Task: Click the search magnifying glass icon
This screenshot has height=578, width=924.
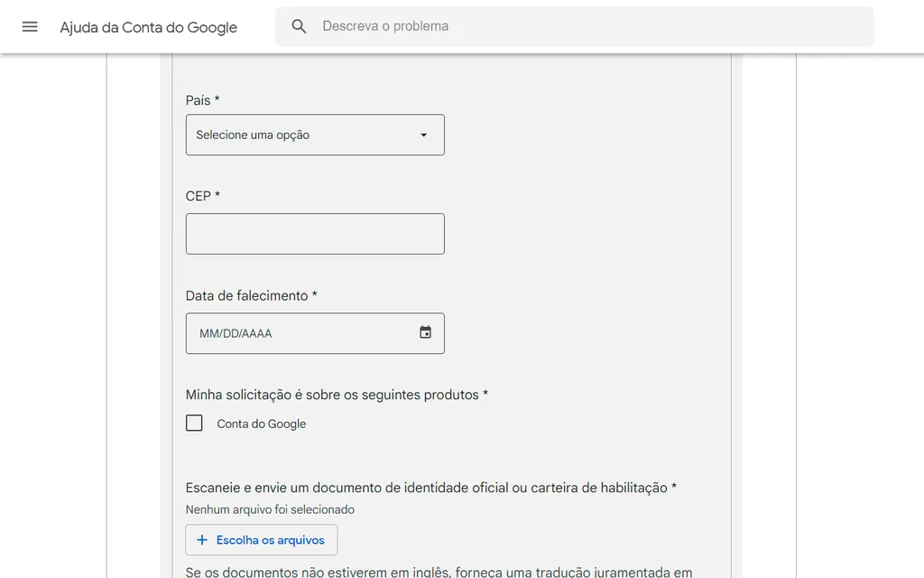Action: [x=299, y=26]
